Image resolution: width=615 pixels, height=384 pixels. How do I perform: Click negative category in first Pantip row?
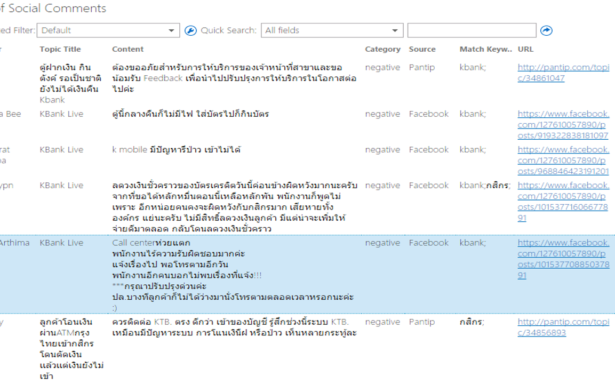pyautogui.click(x=382, y=67)
